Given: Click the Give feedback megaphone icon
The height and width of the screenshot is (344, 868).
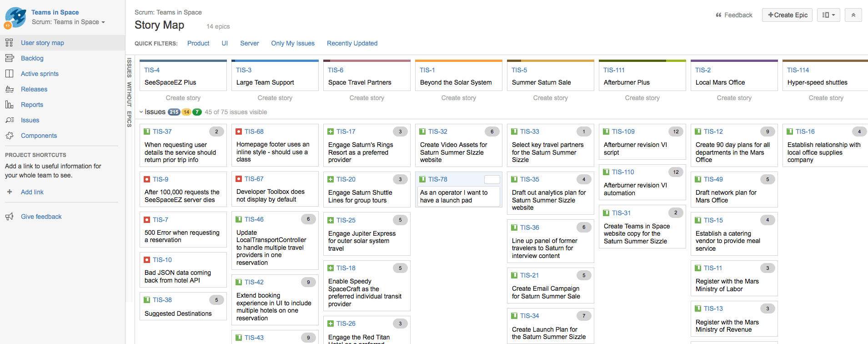Looking at the screenshot, I should coord(9,217).
